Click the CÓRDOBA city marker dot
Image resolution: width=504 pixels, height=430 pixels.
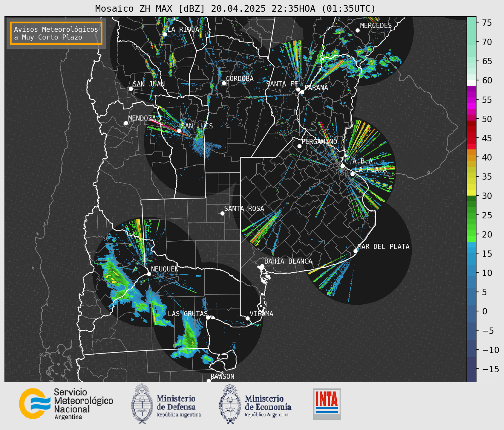pos(224,83)
